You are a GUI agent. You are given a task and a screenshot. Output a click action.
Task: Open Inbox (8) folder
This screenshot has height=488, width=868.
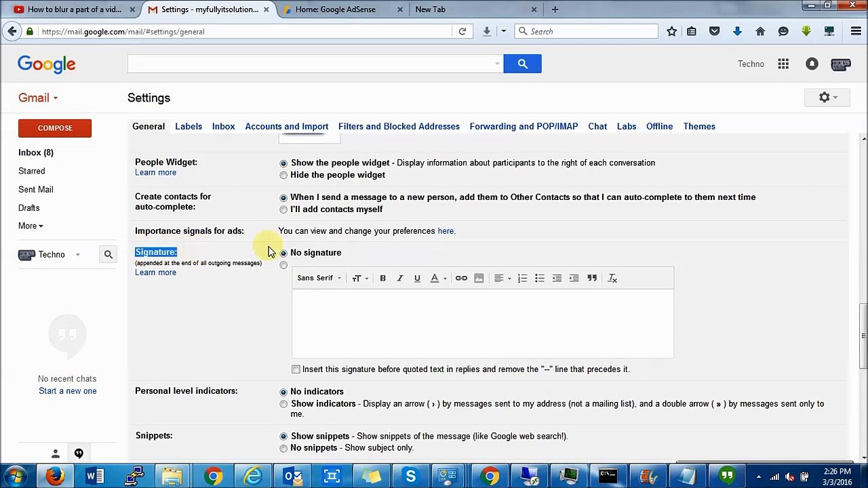point(36,152)
